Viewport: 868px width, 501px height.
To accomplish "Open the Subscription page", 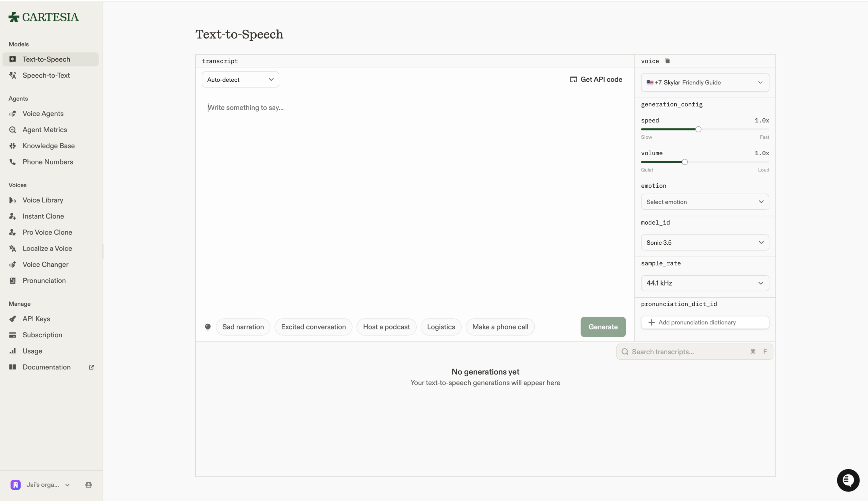I will tap(51, 335).
